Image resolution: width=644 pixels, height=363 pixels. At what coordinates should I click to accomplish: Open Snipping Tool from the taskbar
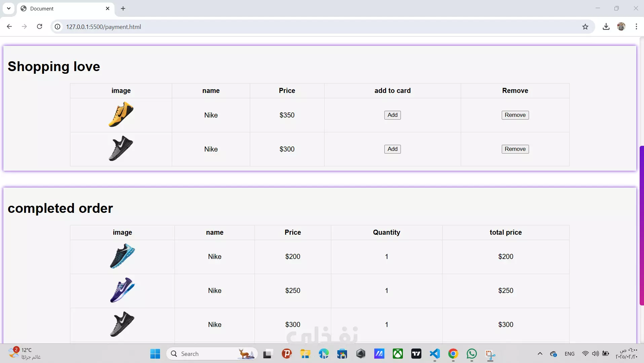tap(490, 354)
